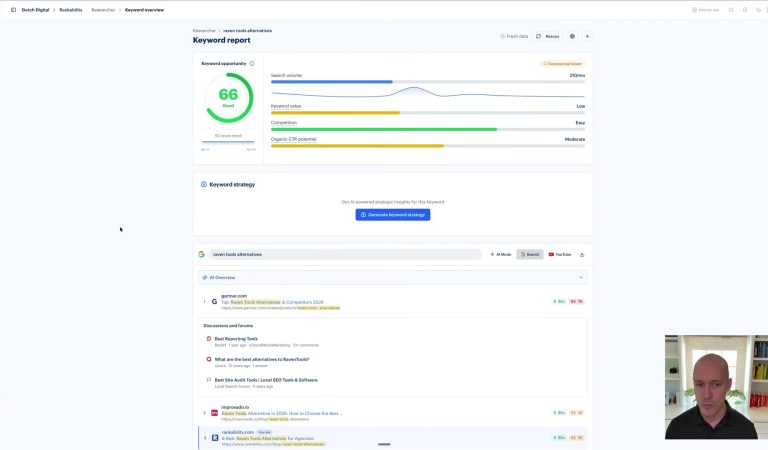Click the plus icon beside the globe
The height and width of the screenshot is (450, 768).
[587, 36]
